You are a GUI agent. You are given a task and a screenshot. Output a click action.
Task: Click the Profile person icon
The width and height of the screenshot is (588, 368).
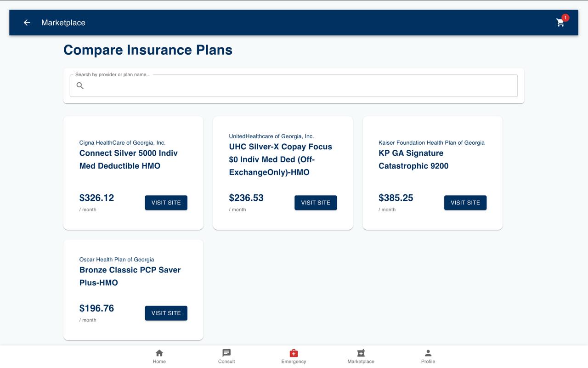428,353
